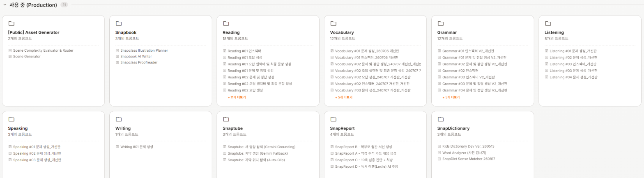Click document icon beside Word Analyzer (사전 검사기)
The image size is (644, 178).
[x=439, y=153]
